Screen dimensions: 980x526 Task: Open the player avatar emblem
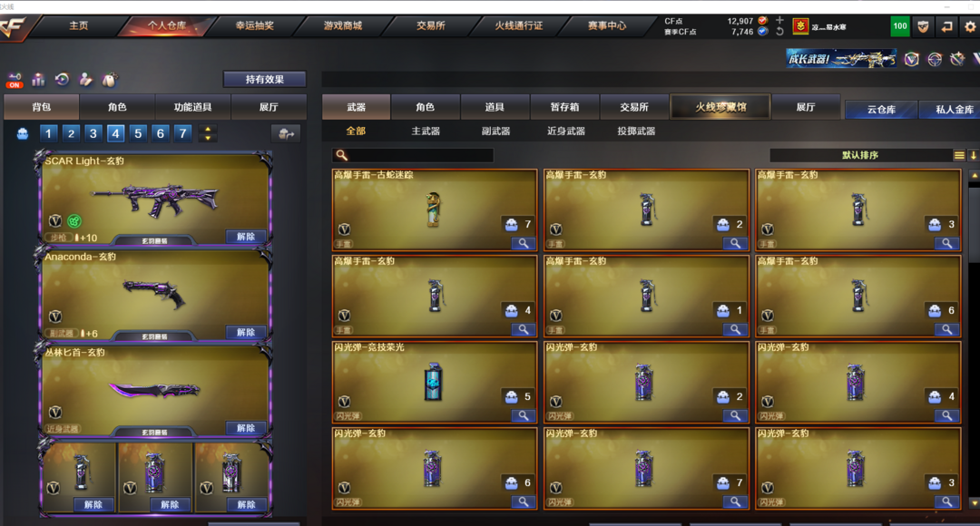[x=800, y=26]
